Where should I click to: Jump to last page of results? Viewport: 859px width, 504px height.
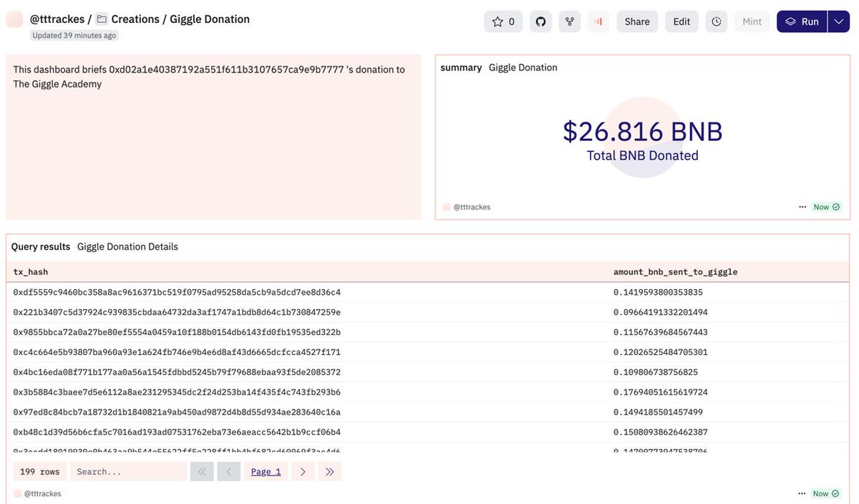click(330, 472)
